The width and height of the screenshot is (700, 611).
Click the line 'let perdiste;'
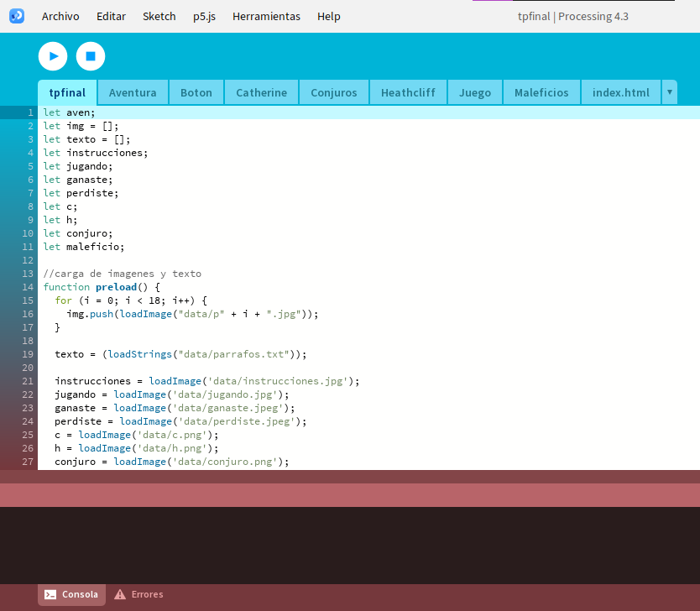tap(81, 193)
